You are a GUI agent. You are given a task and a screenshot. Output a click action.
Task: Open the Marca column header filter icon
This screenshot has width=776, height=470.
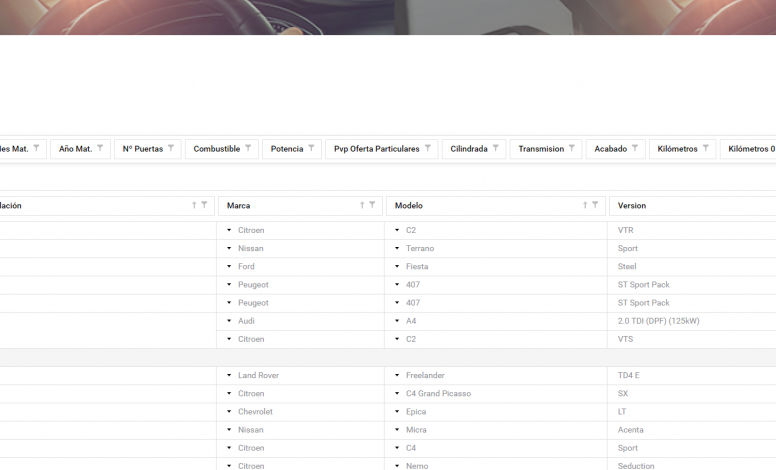(372, 205)
